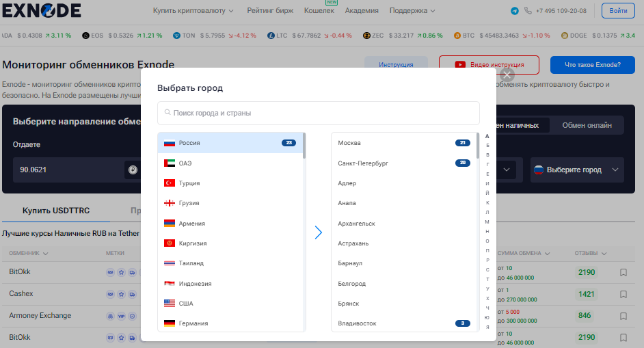Choose Москва city

[x=404, y=143]
